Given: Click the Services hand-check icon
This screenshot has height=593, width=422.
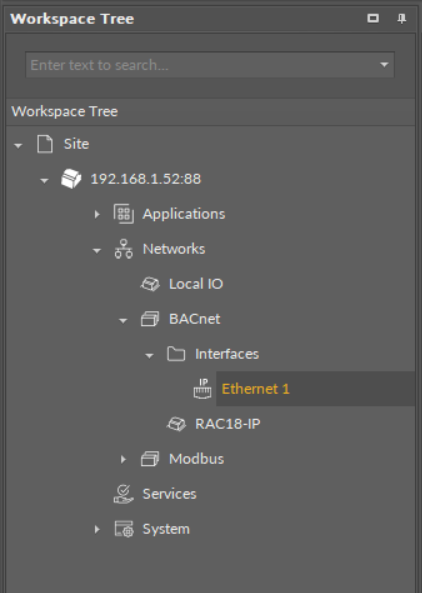Looking at the screenshot, I should [x=124, y=494].
